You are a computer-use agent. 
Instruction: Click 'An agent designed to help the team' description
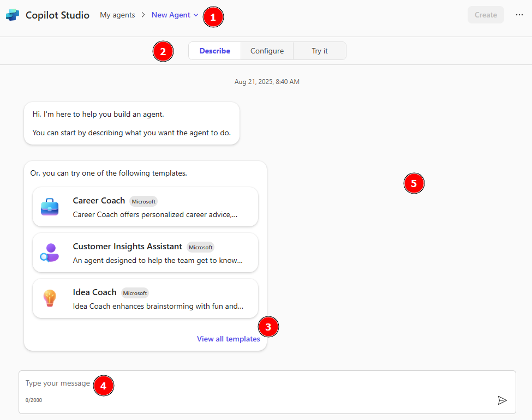pos(158,261)
